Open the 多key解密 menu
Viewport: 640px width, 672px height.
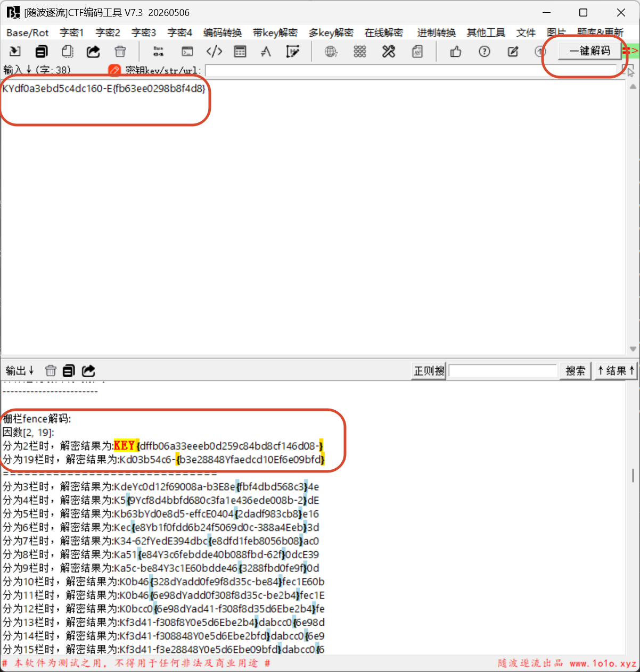331,33
